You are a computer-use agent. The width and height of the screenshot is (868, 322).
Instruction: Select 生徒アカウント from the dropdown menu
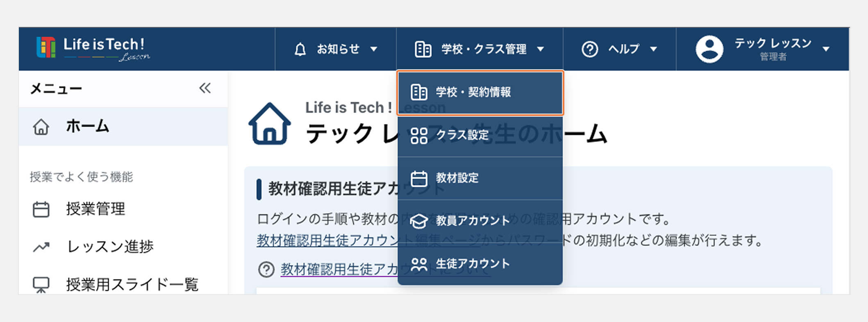[480, 264]
